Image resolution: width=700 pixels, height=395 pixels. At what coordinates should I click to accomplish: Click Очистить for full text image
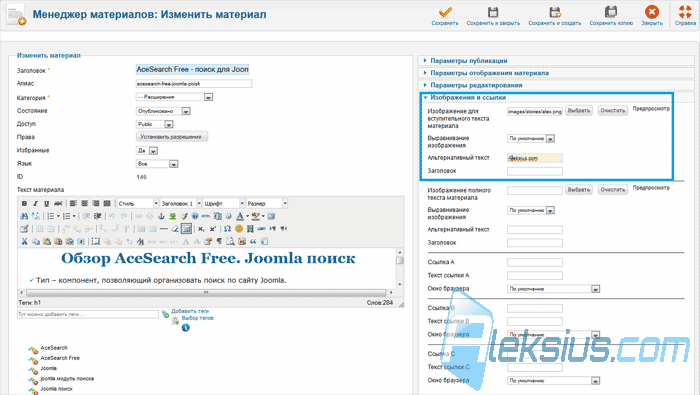click(612, 190)
